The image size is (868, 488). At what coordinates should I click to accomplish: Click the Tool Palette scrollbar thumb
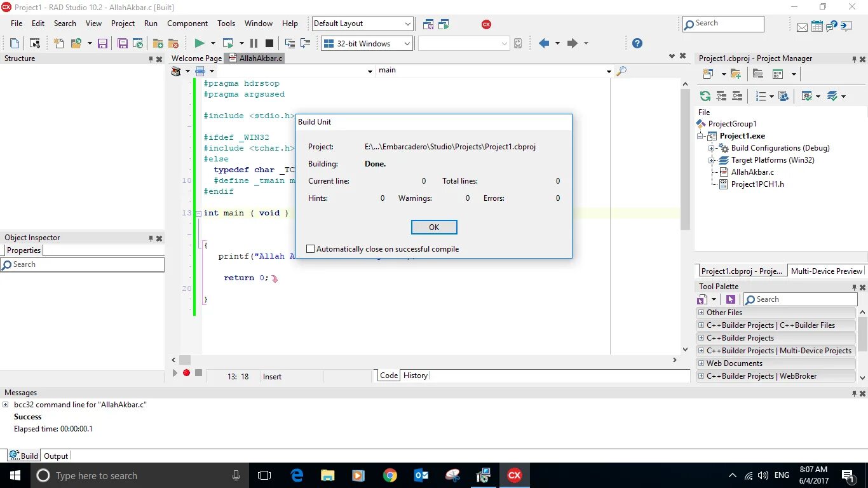point(863,334)
